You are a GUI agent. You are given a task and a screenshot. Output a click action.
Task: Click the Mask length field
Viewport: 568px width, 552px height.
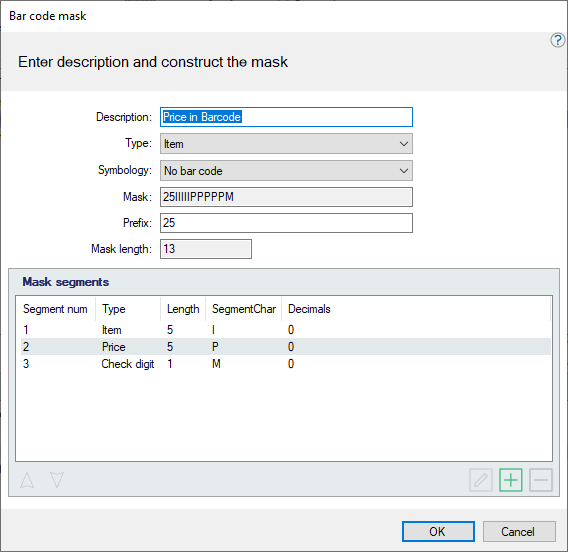[x=206, y=249]
